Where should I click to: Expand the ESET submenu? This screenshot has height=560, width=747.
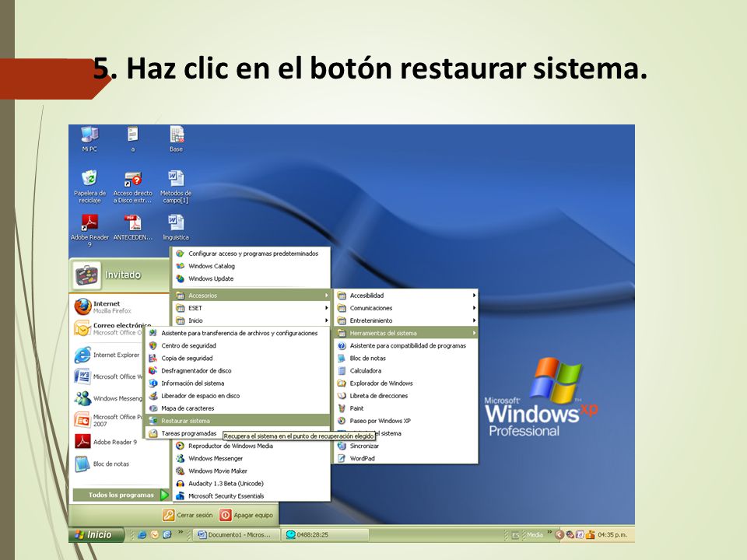[x=251, y=308]
